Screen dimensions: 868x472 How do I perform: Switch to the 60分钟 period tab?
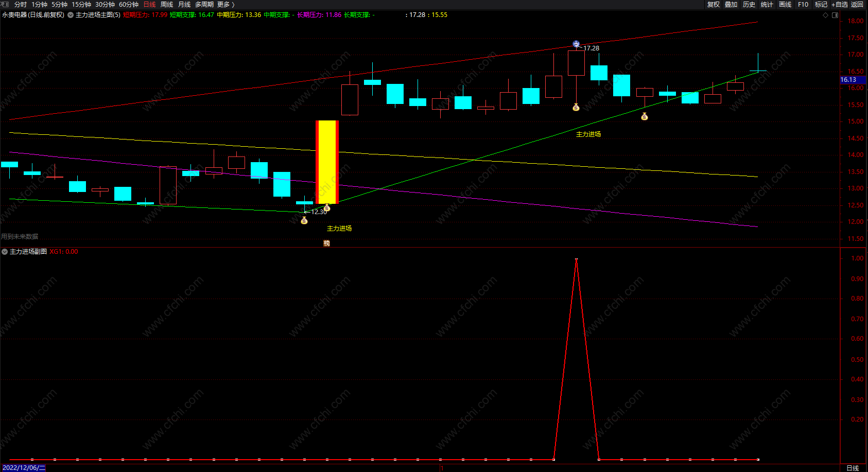(x=129, y=4)
